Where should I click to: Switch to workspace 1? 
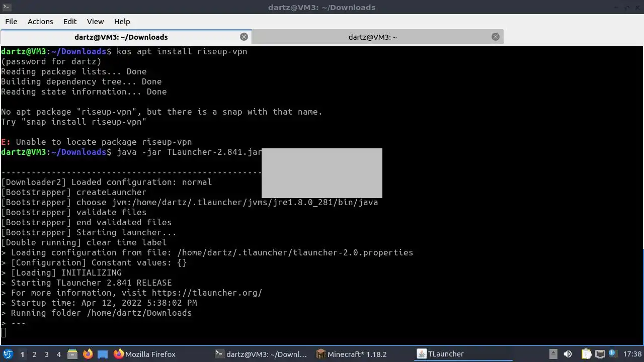coord(22,354)
